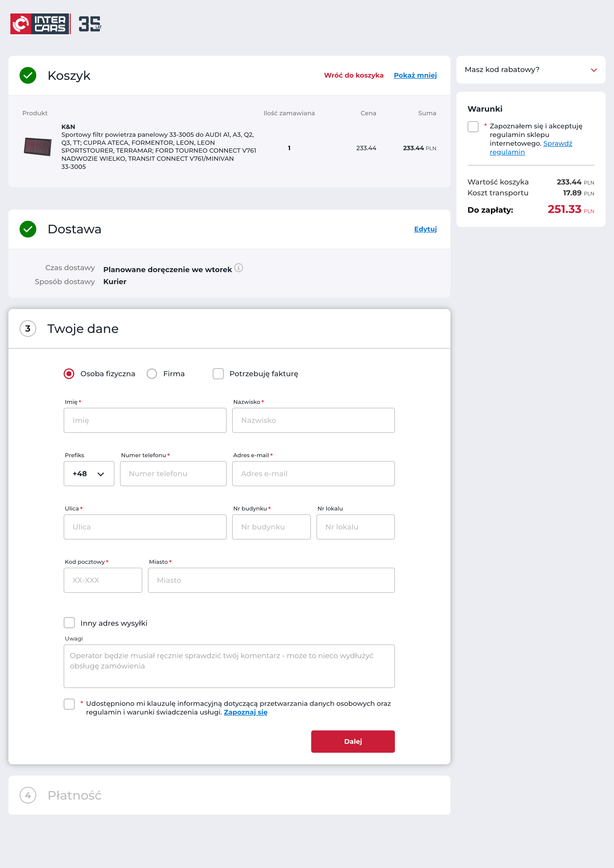Click the K&N air filter thumbnail
This screenshot has height=868, width=614.
(37, 147)
